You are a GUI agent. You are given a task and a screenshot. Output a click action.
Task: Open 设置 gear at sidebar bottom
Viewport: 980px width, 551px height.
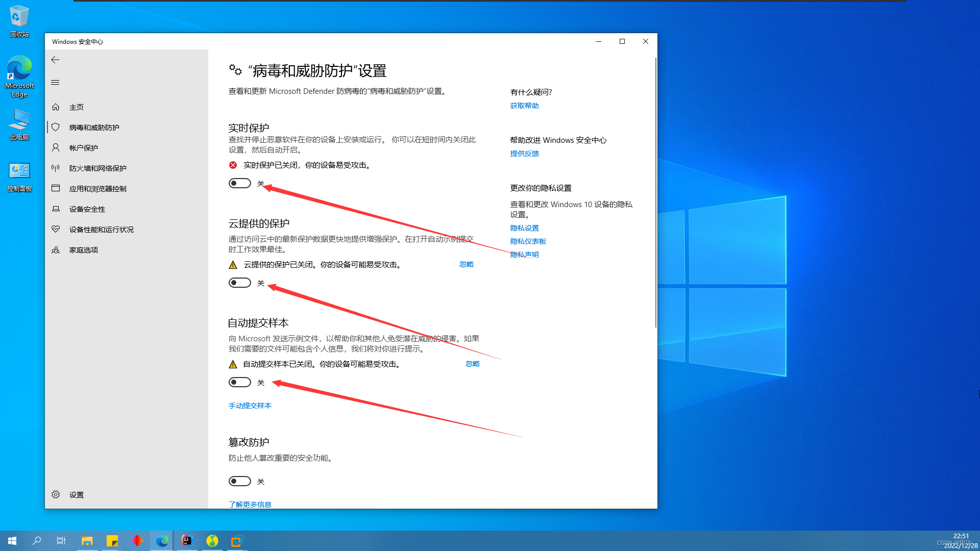click(56, 495)
